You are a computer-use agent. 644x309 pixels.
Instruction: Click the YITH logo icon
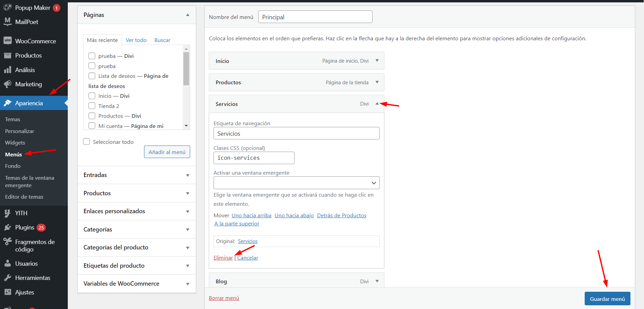click(x=7, y=213)
